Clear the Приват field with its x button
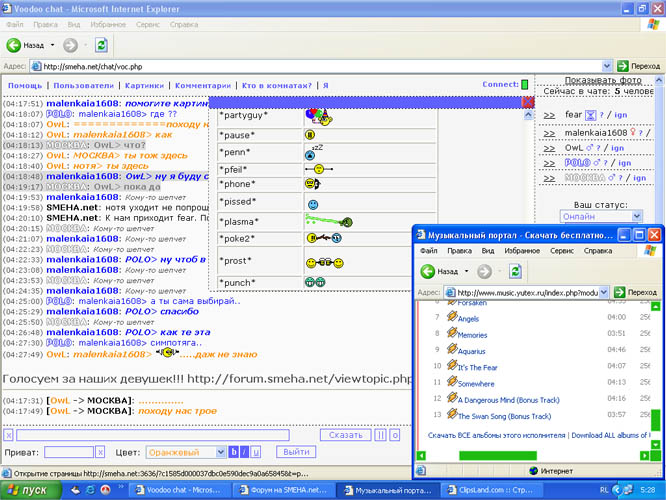This screenshot has width=666, height=500. click(100, 452)
